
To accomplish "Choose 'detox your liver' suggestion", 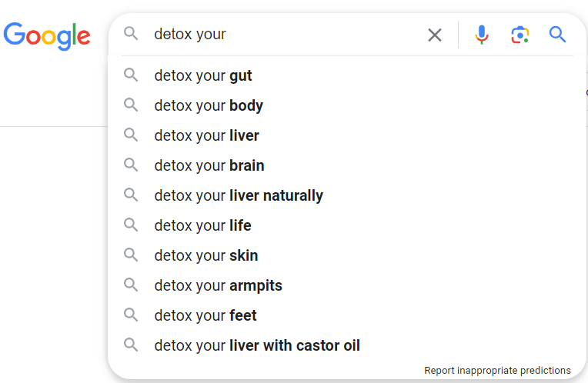I will point(206,135).
